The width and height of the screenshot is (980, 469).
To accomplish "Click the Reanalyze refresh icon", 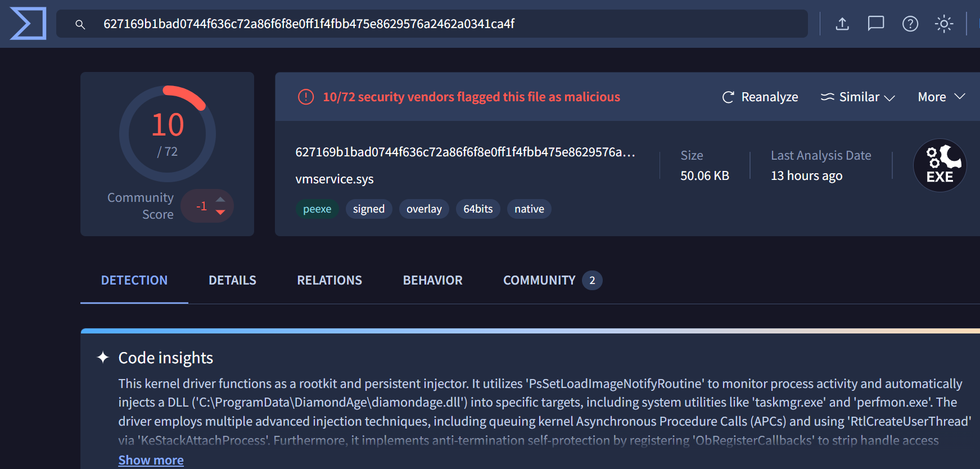I will coord(728,97).
